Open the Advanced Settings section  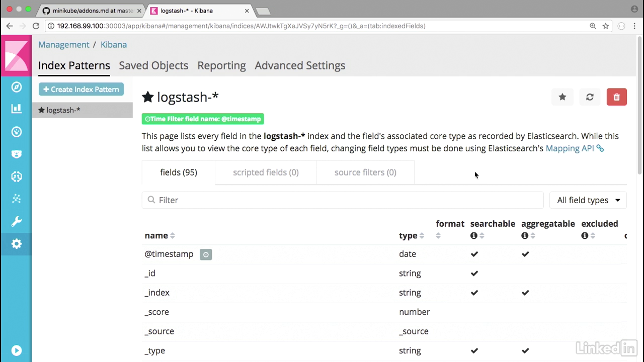click(x=300, y=65)
